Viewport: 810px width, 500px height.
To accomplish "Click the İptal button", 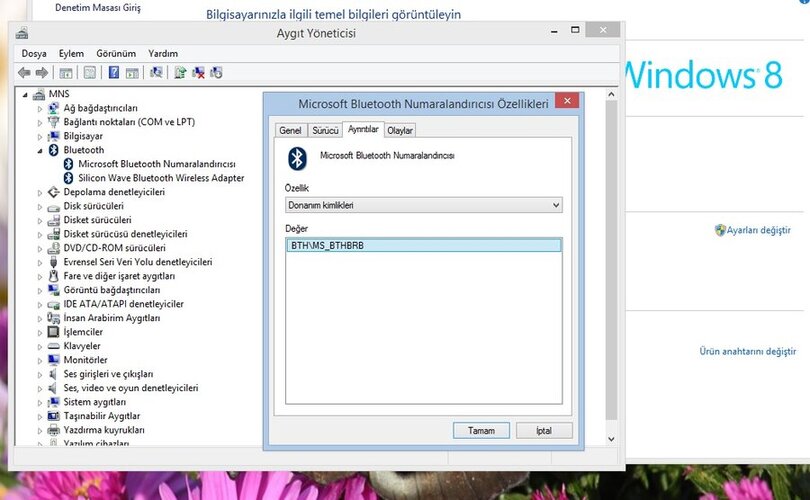I will pos(544,430).
